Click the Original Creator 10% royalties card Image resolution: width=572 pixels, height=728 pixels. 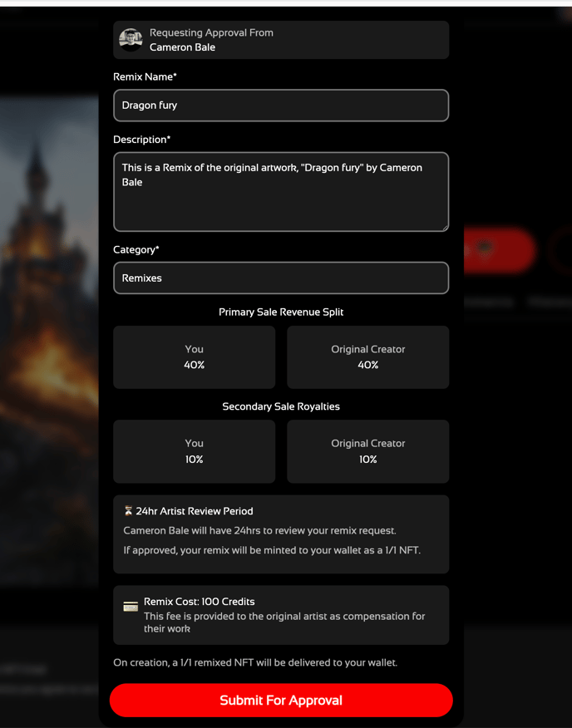pos(367,451)
